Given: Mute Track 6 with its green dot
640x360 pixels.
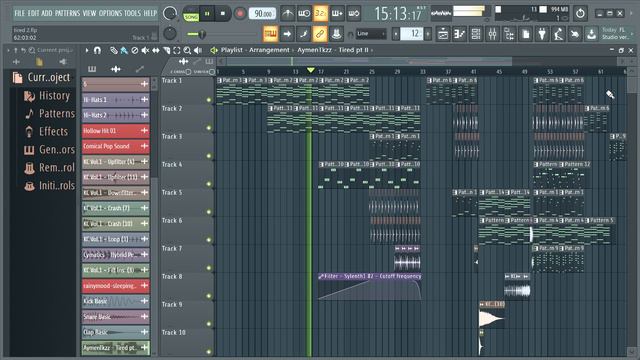Looking at the screenshot, I should pyautogui.click(x=209, y=240).
